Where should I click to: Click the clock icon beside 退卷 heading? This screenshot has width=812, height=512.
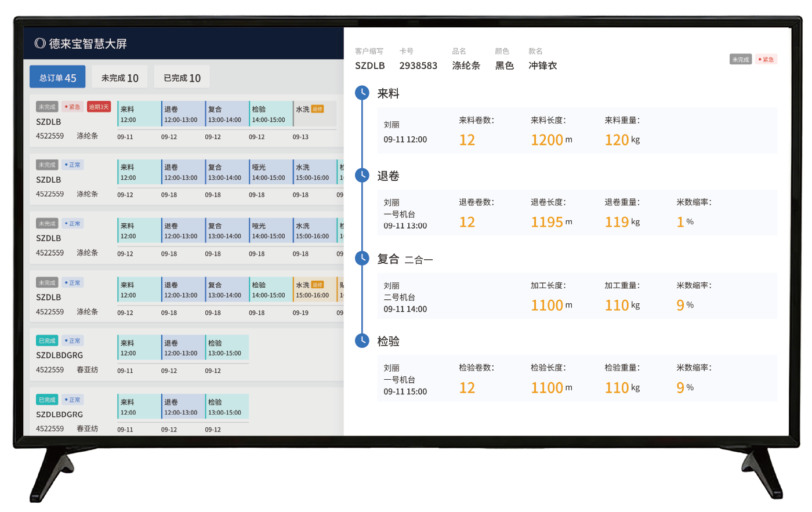pyautogui.click(x=362, y=175)
